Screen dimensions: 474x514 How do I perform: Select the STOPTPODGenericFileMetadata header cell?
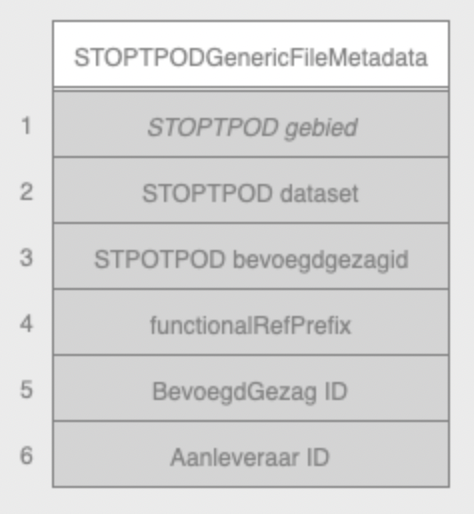251,54
